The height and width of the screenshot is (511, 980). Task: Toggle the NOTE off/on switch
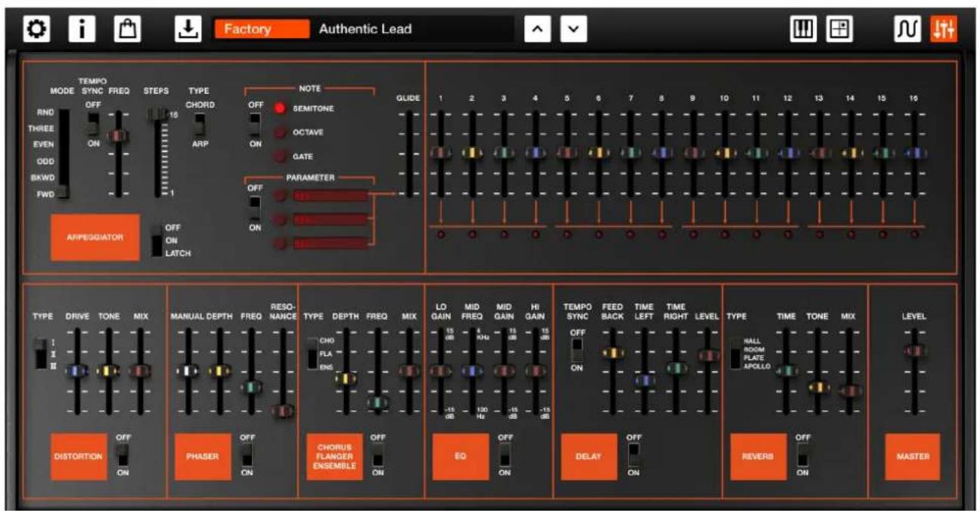pos(255,123)
